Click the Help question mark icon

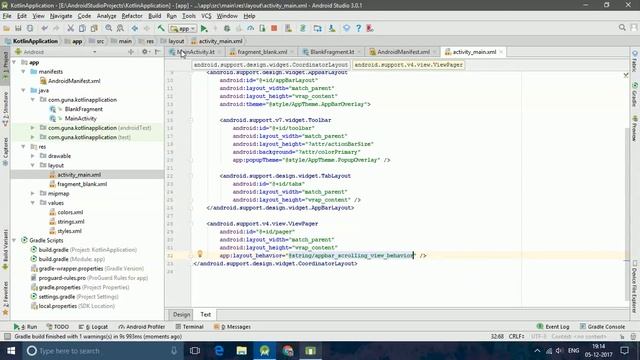coord(358,28)
